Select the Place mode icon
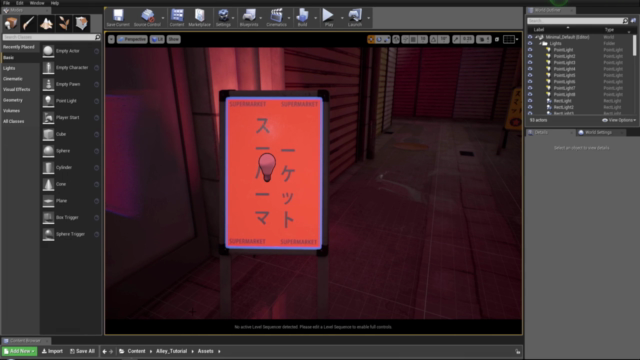640x360 pixels. (x=11, y=23)
